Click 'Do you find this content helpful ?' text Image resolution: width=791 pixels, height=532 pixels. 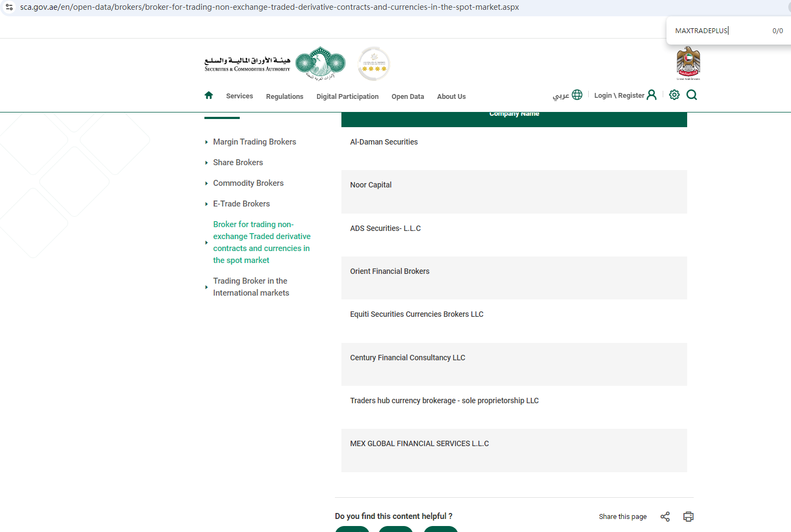pos(394,516)
